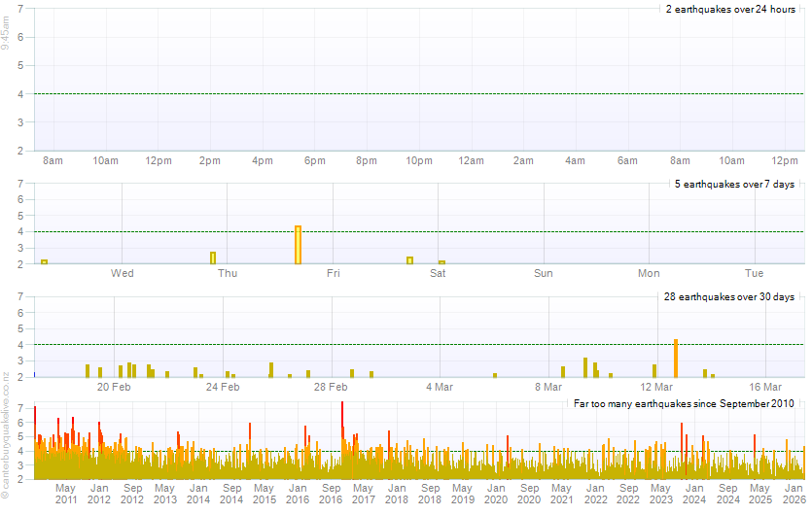
Task: Click the 'Jan 2026' label on the long-term axis
Action: point(795,493)
